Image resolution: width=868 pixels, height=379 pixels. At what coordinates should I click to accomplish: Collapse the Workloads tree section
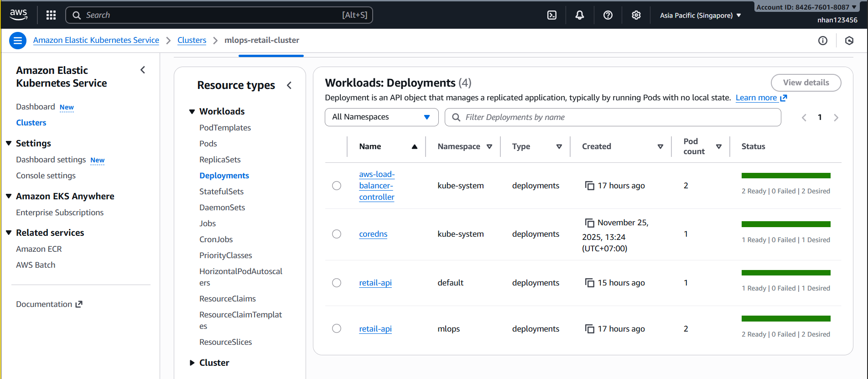pos(192,112)
